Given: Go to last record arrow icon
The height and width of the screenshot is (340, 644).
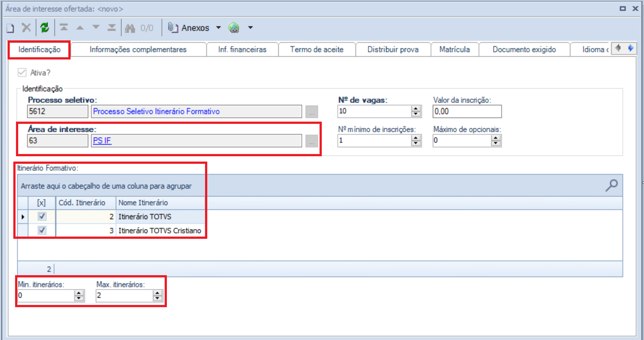Looking at the screenshot, I should [x=112, y=28].
